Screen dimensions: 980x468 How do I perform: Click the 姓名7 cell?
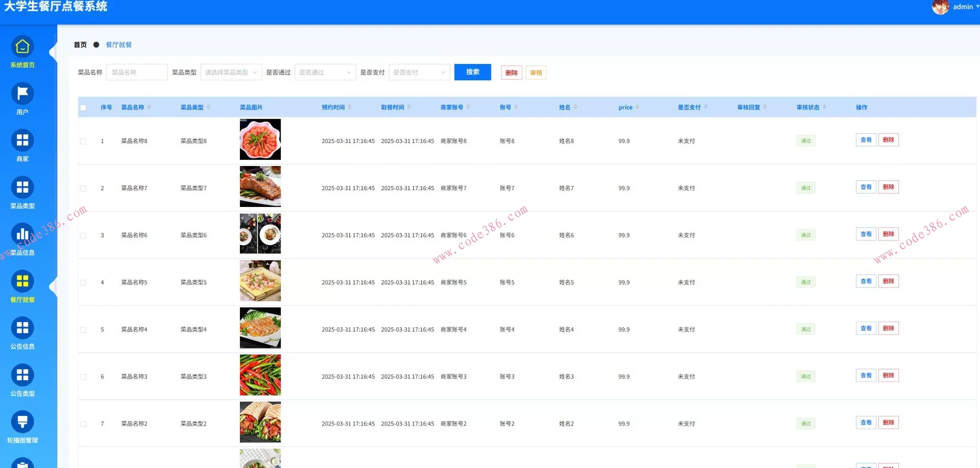coord(567,189)
